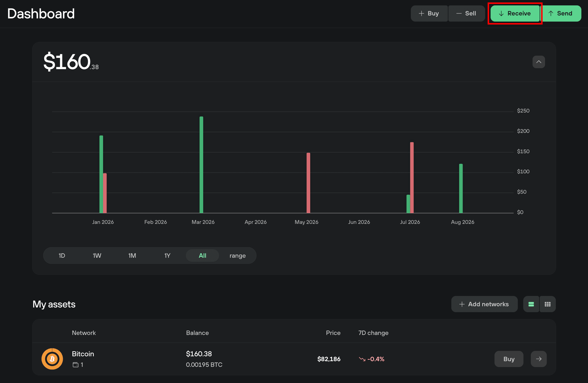588x383 pixels.
Task: Select the 1M time range
Action: [x=132, y=255]
